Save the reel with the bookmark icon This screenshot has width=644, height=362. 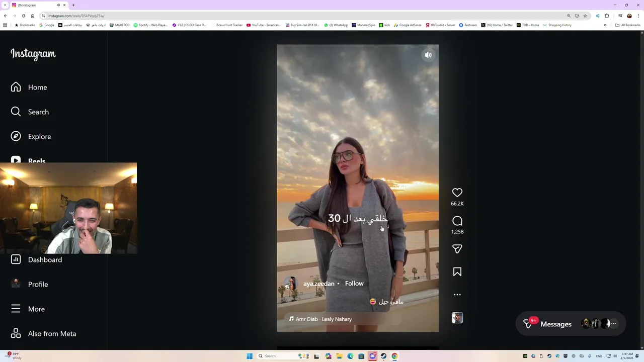[x=457, y=272]
